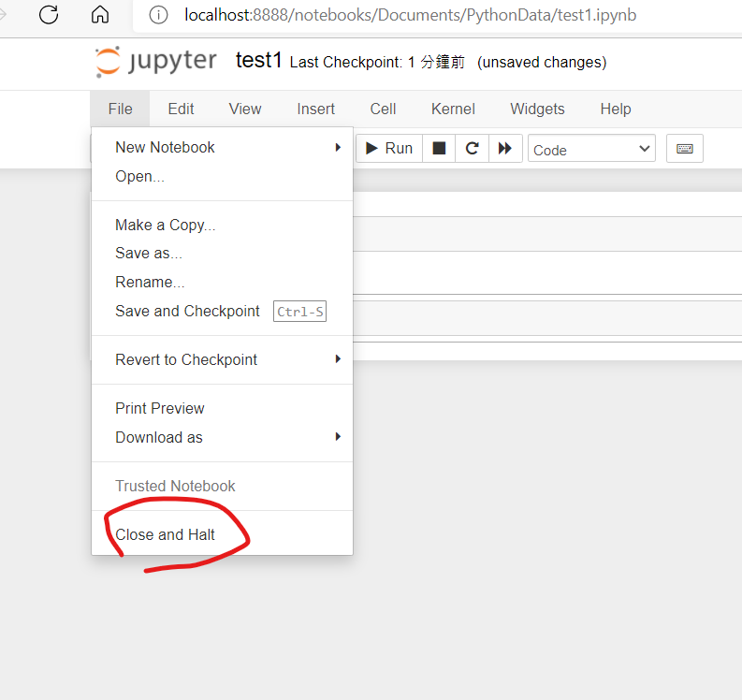Choose Close and Halt
Image resolution: width=742 pixels, height=700 pixels.
222,534
